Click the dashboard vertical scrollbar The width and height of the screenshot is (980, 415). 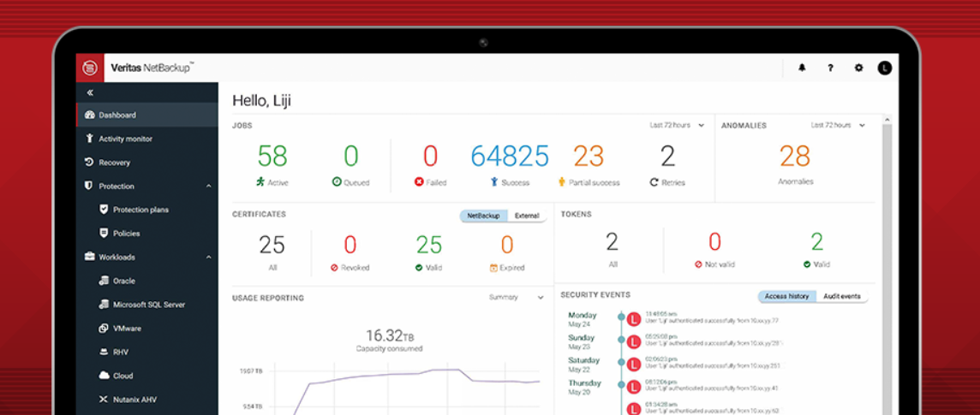click(x=887, y=257)
